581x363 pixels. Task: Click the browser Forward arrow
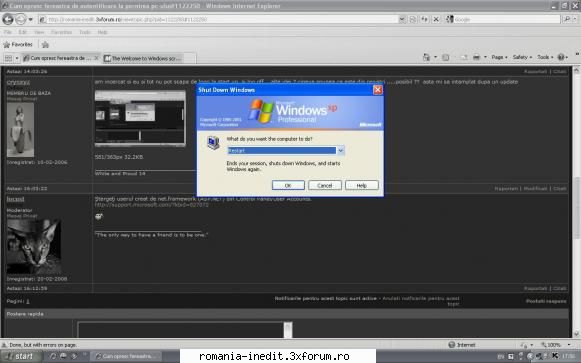[21, 19]
